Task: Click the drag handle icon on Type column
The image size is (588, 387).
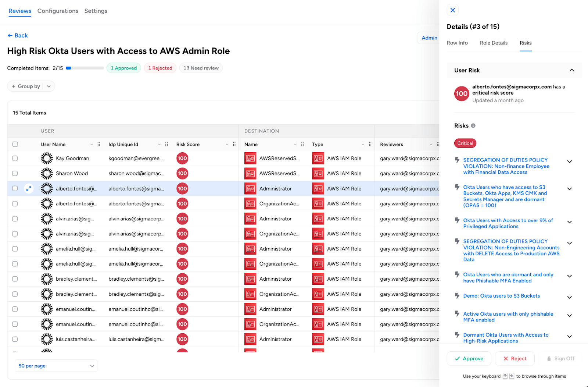Action: tap(370, 145)
